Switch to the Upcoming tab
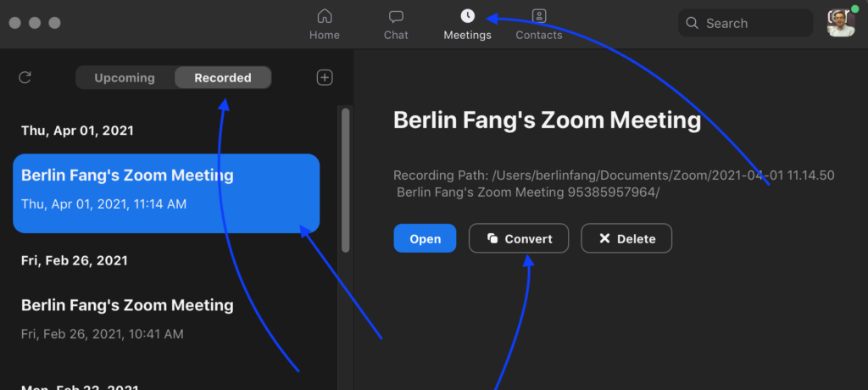868x390 pixels. pyautogui.click(x=125, y=78)
